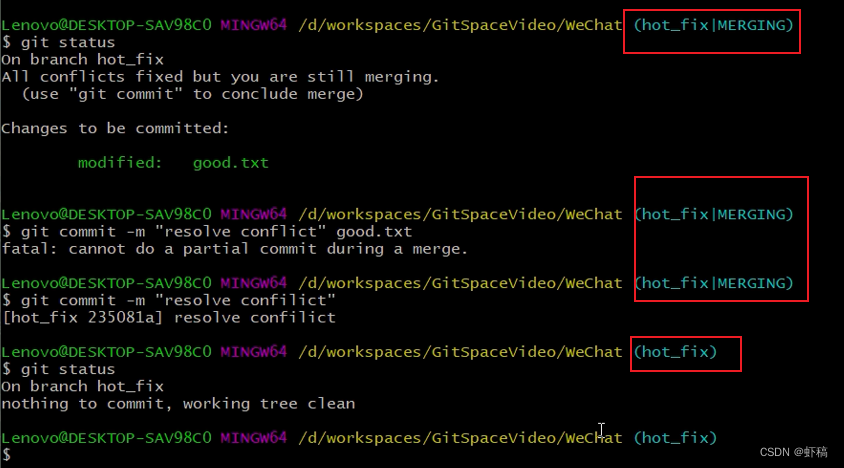Click the commit result "[hot_fix 235081a] resolve confilict"

(x=169, y=317)
